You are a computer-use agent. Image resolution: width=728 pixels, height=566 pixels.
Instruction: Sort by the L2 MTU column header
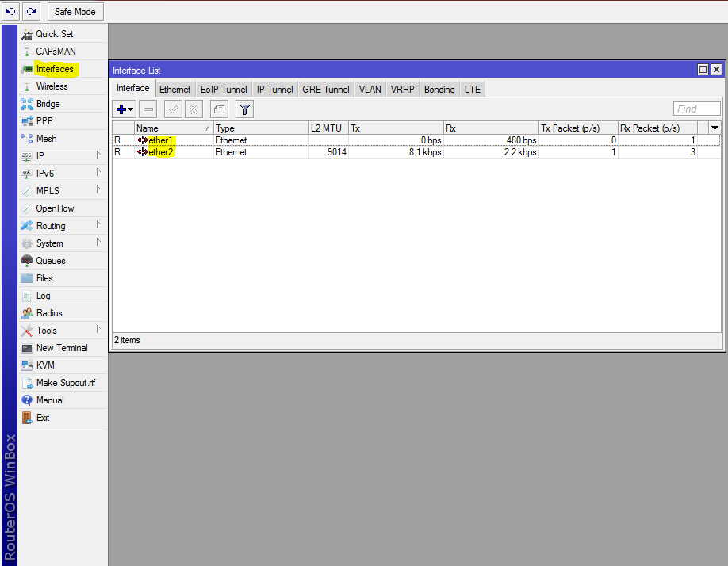(328, 128)
